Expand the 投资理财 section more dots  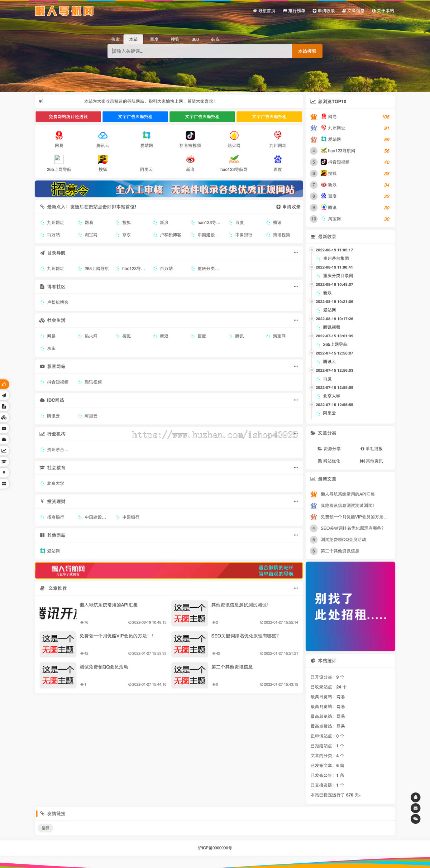pyautogui.click(x=296, y=501)
